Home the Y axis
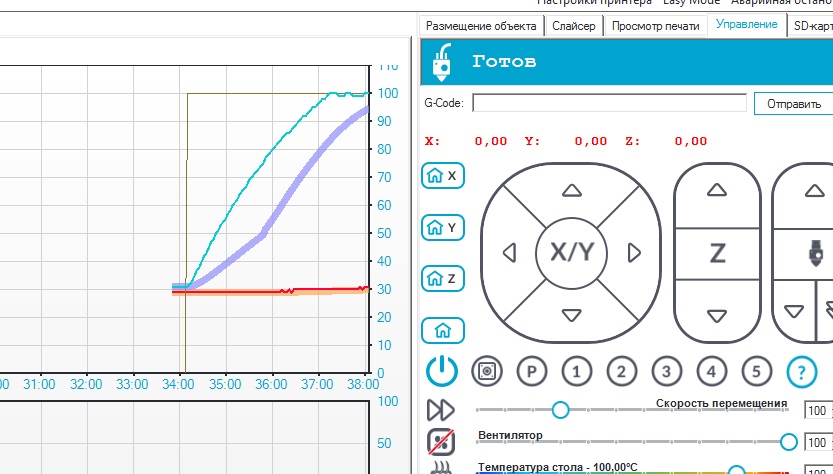This screenshot has height=474, width=833. point(442,227)
